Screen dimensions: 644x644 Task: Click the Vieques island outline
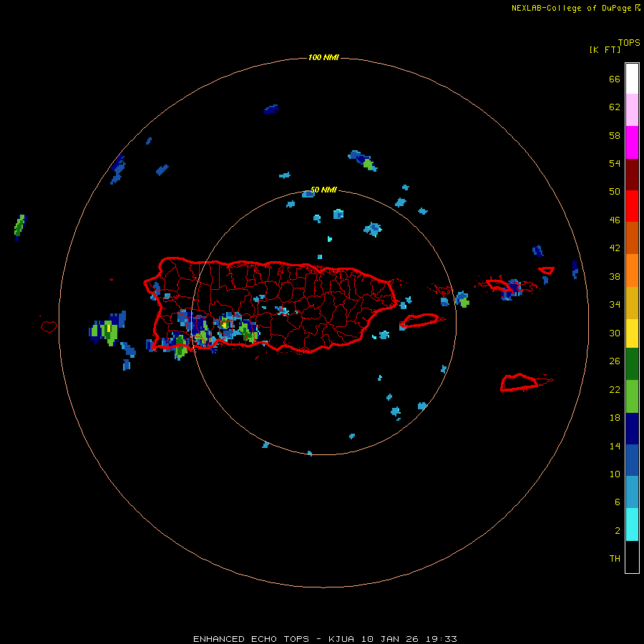(x=420, y=321)
